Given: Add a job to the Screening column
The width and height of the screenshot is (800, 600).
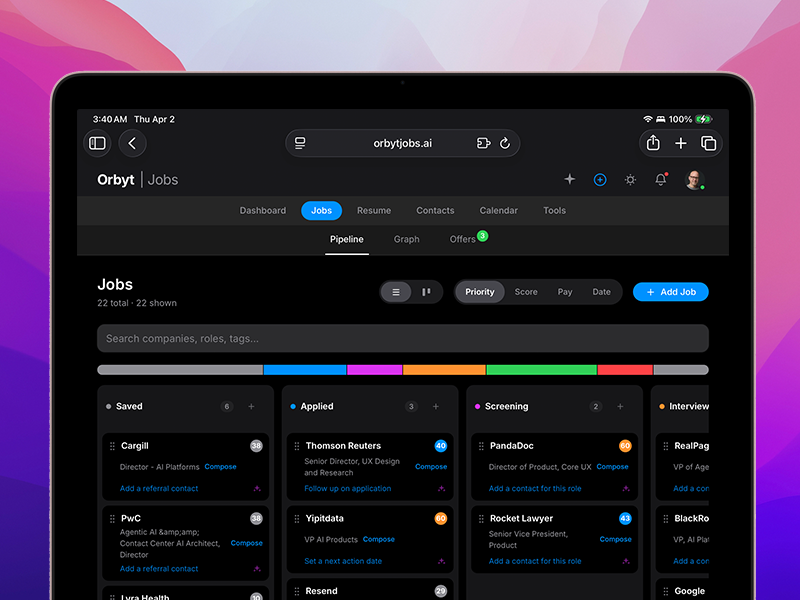Looking at the screenshot, I should (620, 407).
